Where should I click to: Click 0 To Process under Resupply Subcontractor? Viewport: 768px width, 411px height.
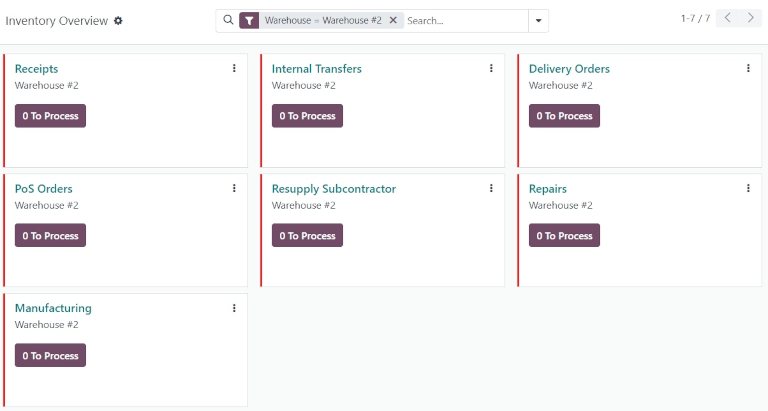pos(307,235)
